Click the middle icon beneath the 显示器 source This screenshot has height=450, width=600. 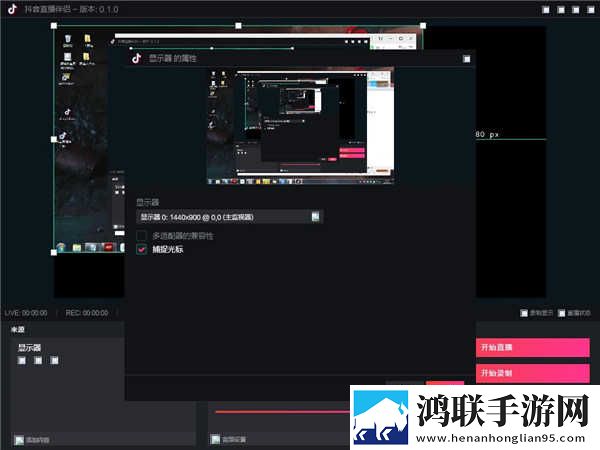click(38, 360)
